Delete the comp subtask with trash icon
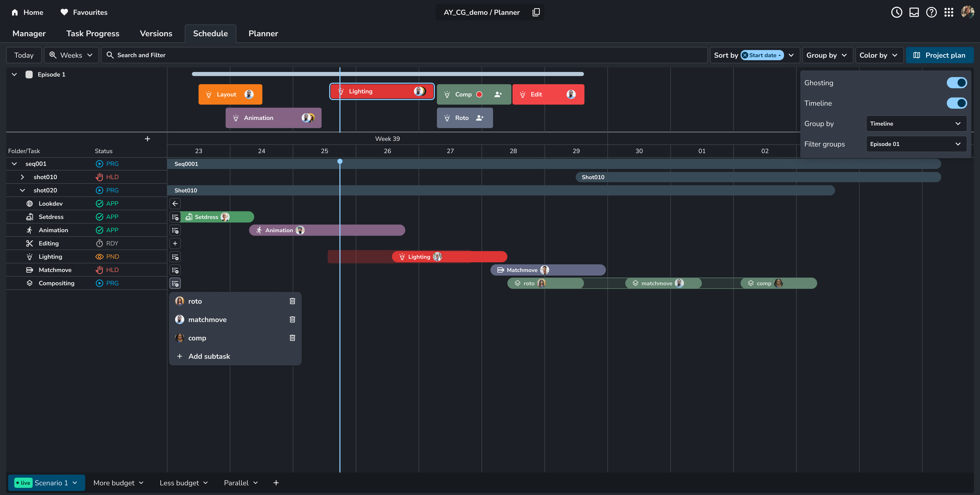 pyautogui.click(x=292, y=338)
